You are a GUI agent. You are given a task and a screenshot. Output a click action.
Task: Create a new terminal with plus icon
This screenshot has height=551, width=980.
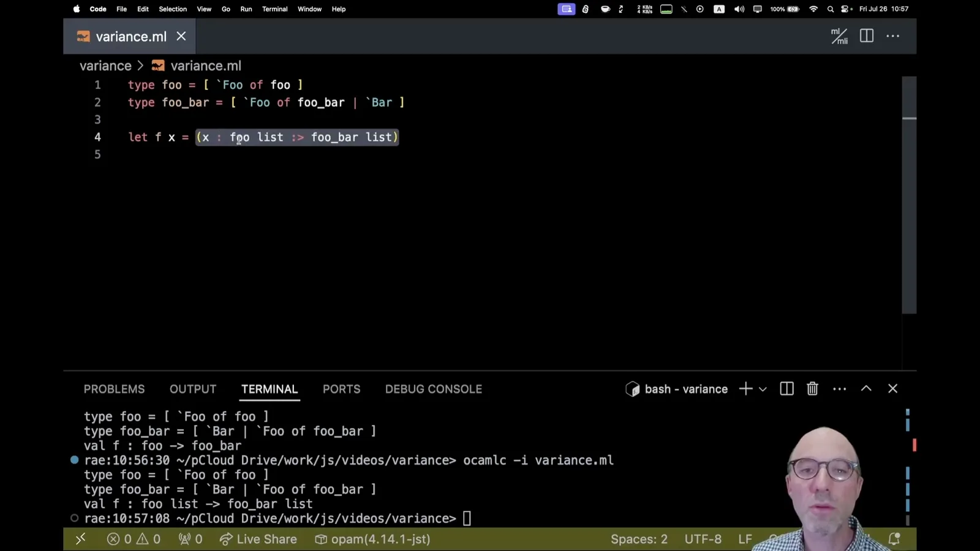(745, 389)
